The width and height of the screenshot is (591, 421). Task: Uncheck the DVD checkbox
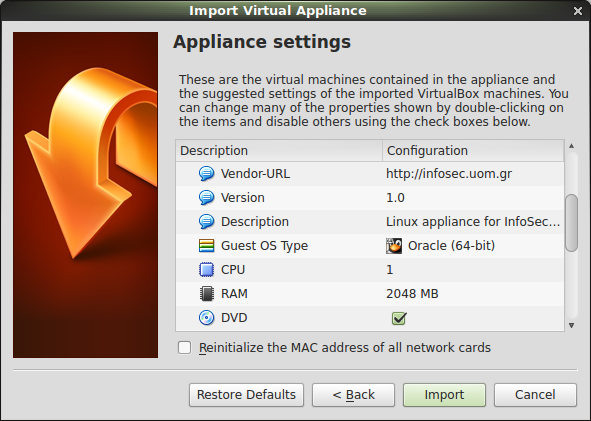(x=399, y=318)
